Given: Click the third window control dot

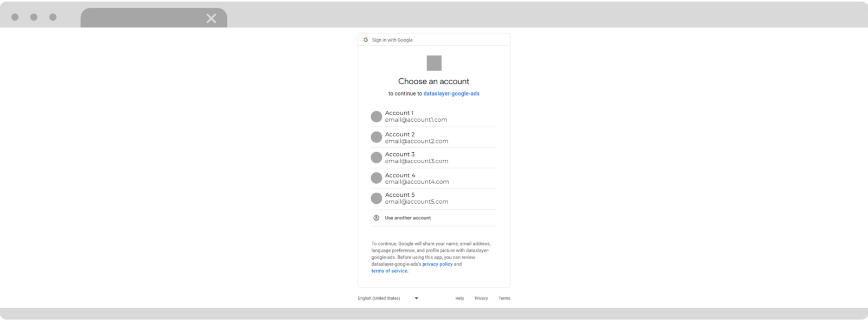Looking at the screenshot, I should pyautogui.click(x=53, y=17).
